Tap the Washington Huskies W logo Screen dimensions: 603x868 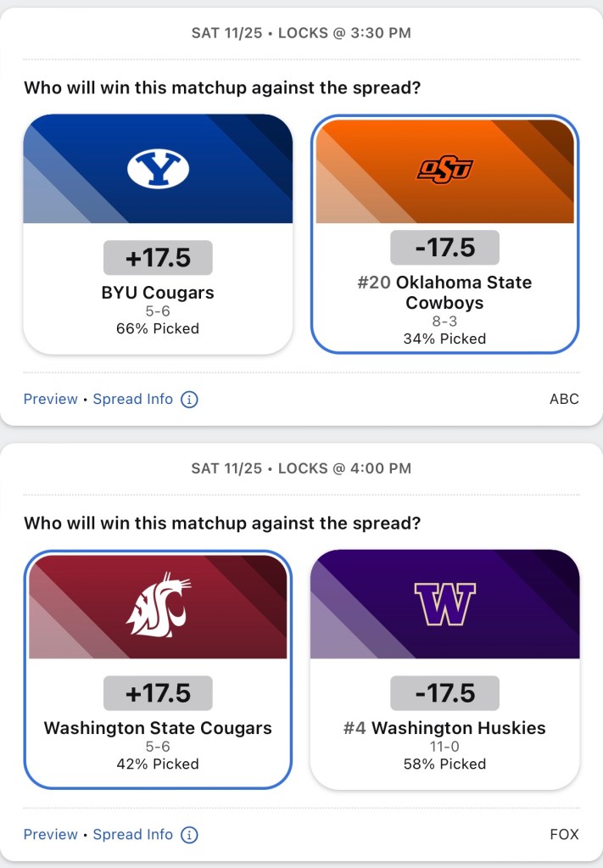click(x=444, y=604)
